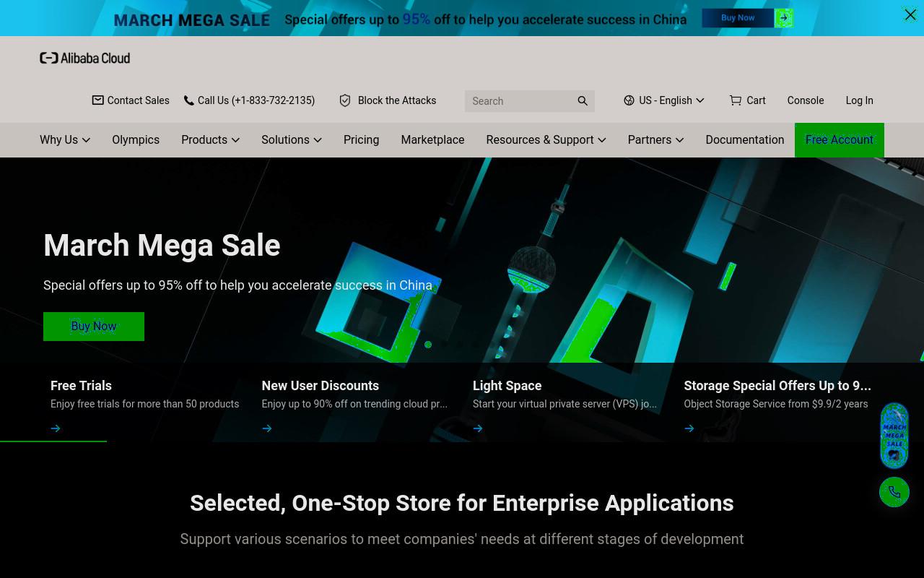Image resolution: width=924 pixels, height=578 pixels.
Task: Select the first carousel indicator dot
Action: click(x=428, y=345)
